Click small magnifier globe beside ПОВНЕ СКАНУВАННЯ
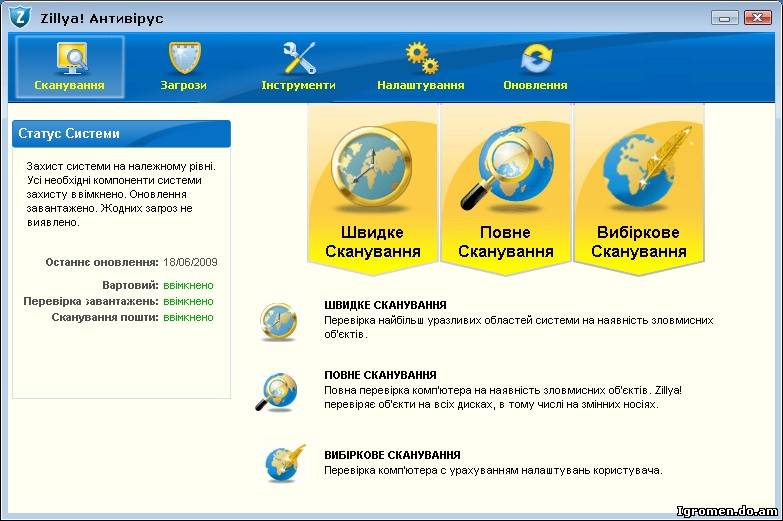The height and width of the screenshot is (521, 783). pyautogui.click(x=276, y=392)
